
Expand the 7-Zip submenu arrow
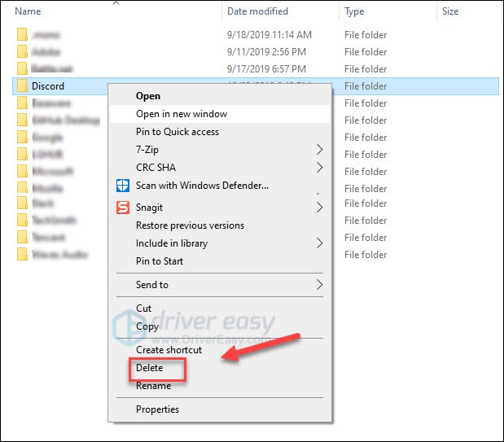click(x=319, y=150)
